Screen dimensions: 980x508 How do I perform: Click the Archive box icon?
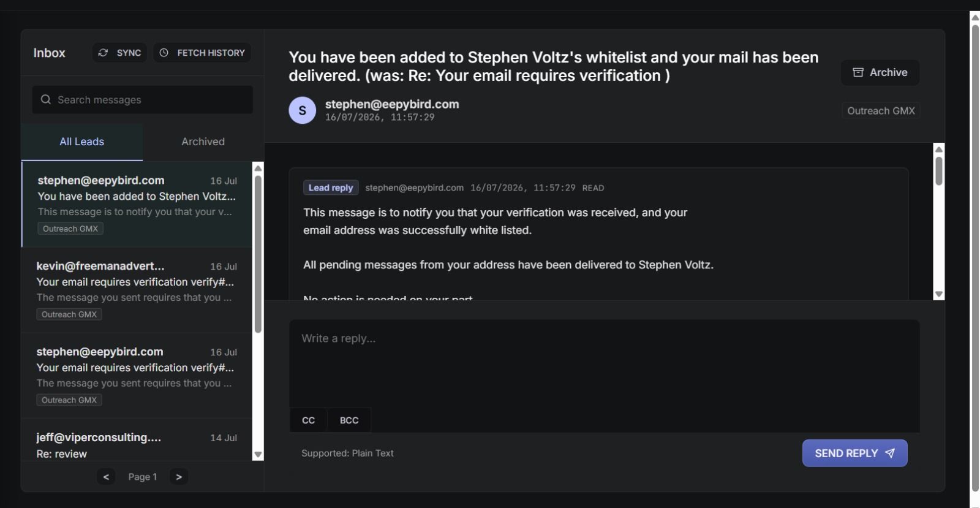tap(858, 72)
